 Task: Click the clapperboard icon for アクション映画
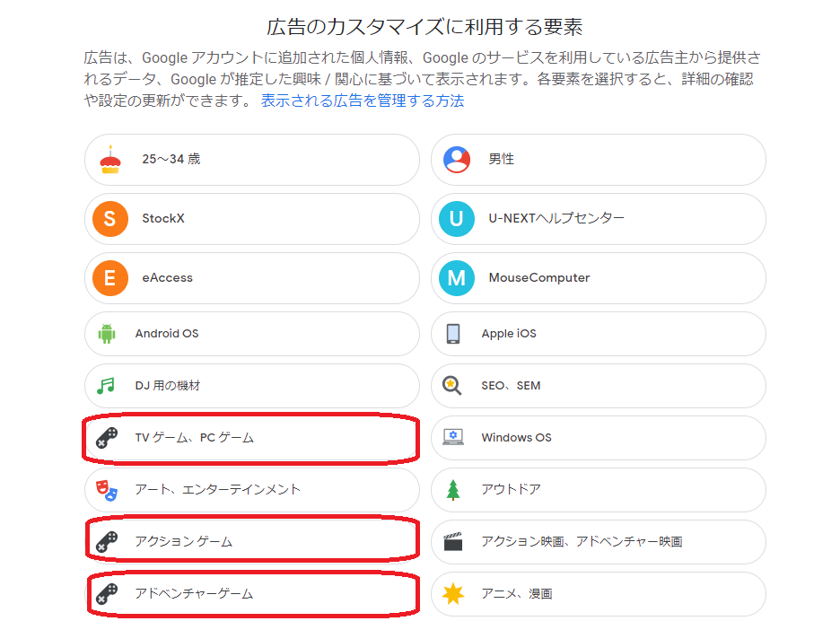[453, 542]
